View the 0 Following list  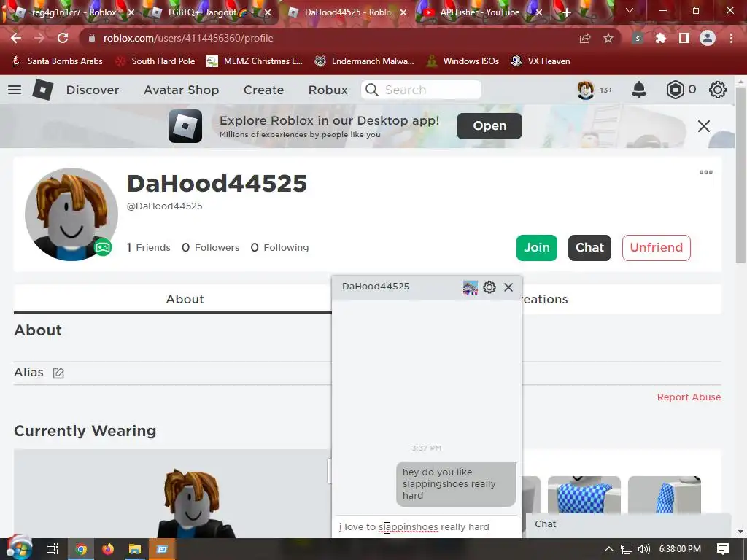(x=279, y=248)
